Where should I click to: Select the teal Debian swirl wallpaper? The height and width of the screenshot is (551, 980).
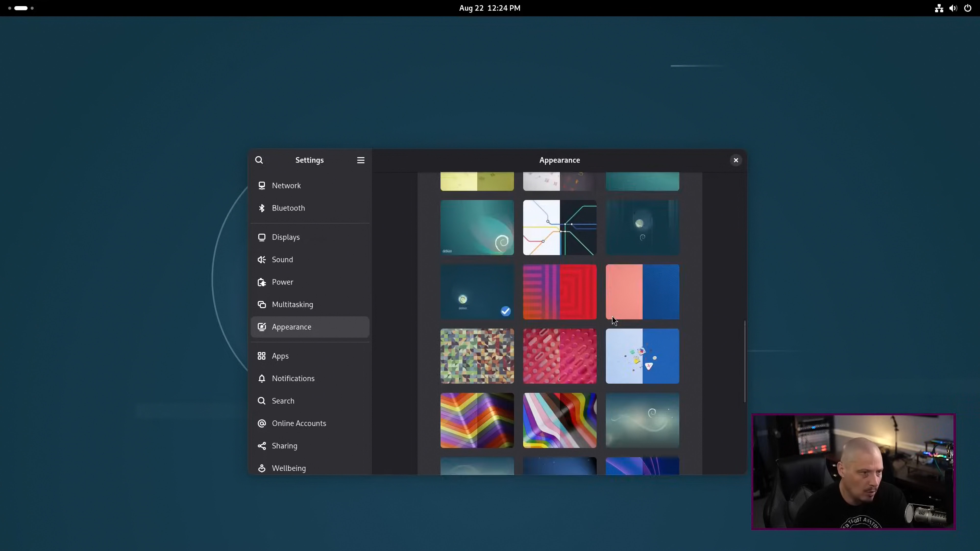(477, 227)
